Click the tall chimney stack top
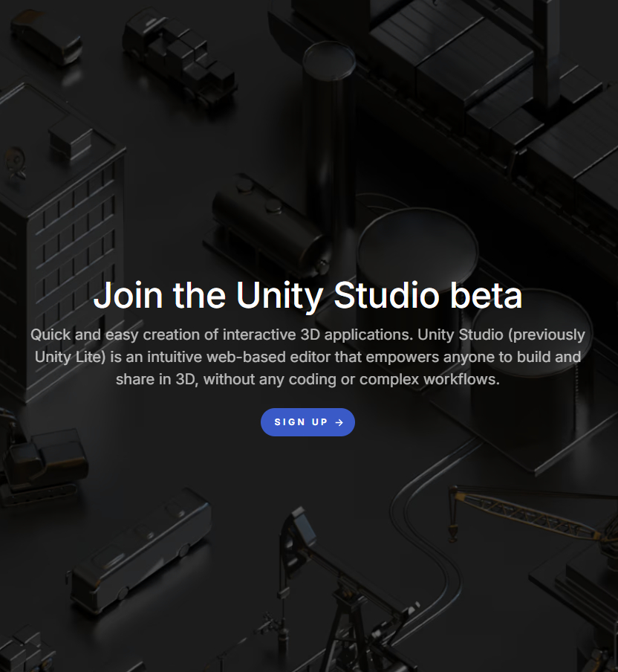The width and height of the screenshot is (618, 672). coord(329,61)
